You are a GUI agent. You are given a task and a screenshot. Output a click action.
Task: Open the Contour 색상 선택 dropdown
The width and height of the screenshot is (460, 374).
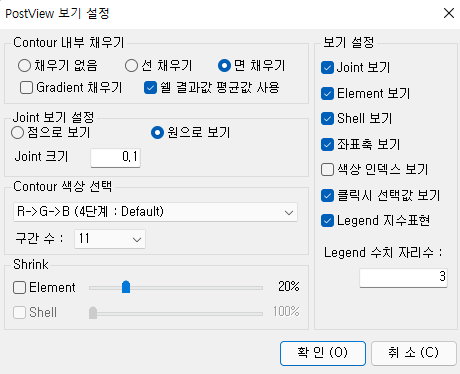point(155,212)
